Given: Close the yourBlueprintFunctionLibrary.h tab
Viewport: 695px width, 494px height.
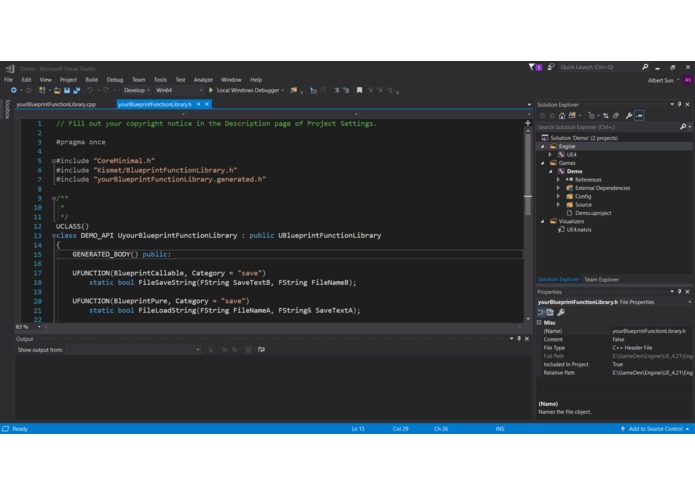Looking at the screenshot, I should 207,104.
